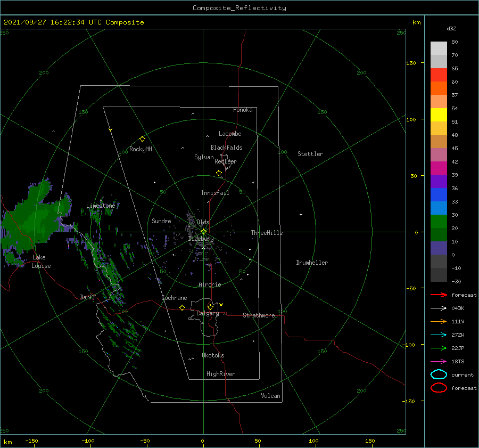Click the cyan 27ZW arrow icon
Viewport: 479px width, 448px height.
point(439,335)
